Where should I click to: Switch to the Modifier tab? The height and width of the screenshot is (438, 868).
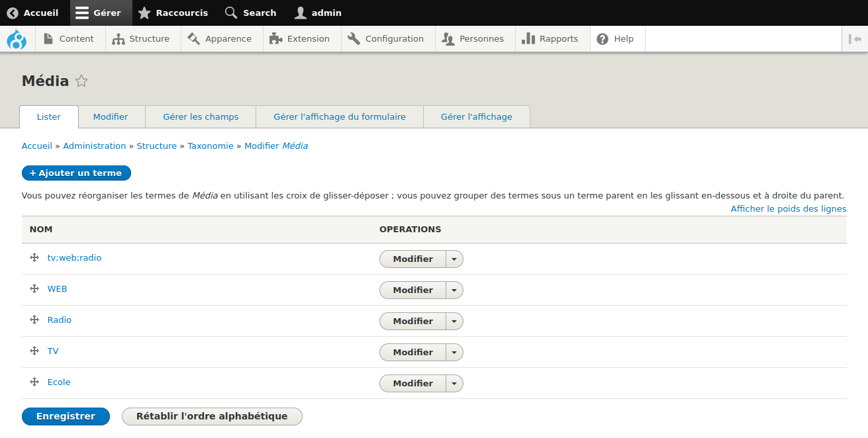tap(111, 117)
